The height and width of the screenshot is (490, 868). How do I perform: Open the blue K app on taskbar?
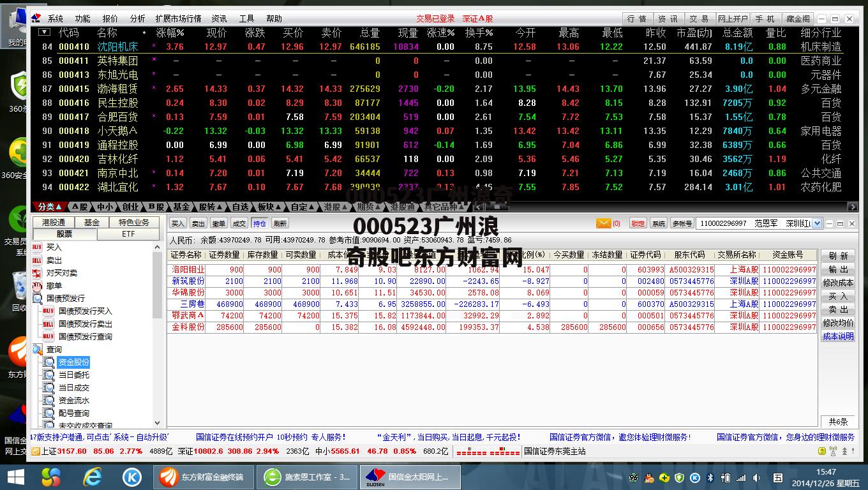coord(132,477)
